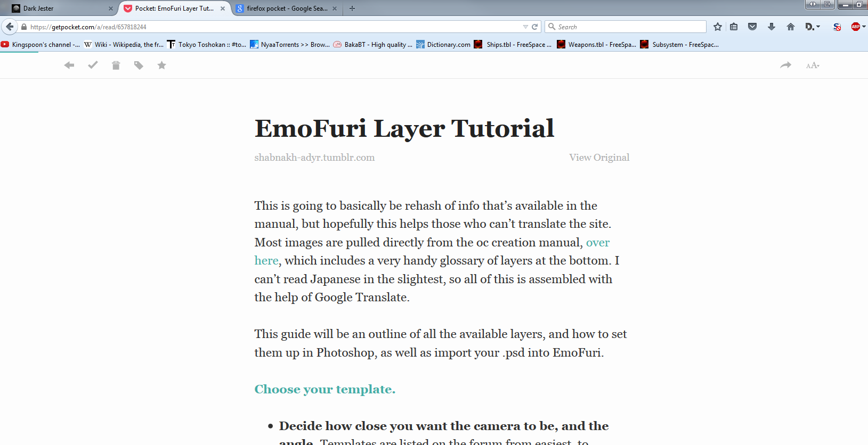Show bookmarks menu list icon

tap(734, 27)
